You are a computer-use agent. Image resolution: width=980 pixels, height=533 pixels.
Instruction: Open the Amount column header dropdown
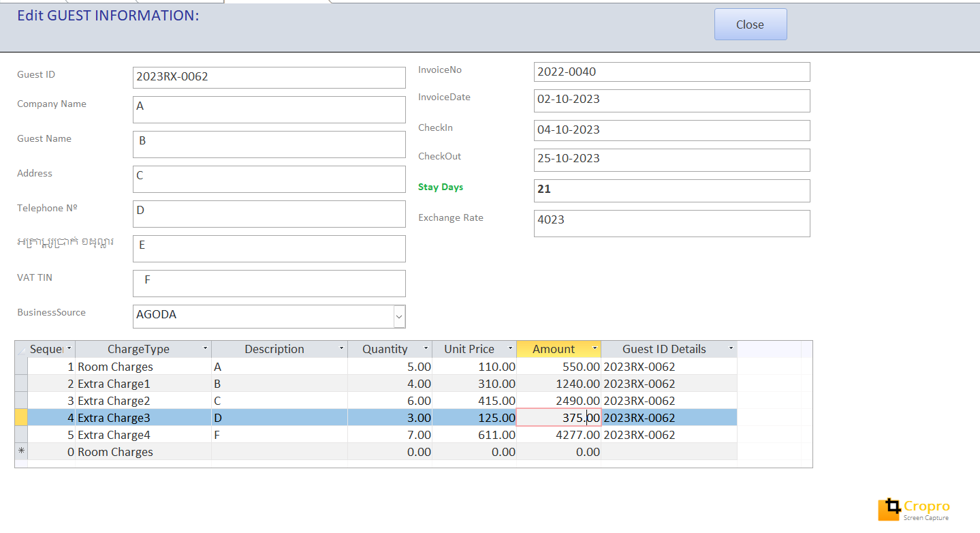(595, 349)
